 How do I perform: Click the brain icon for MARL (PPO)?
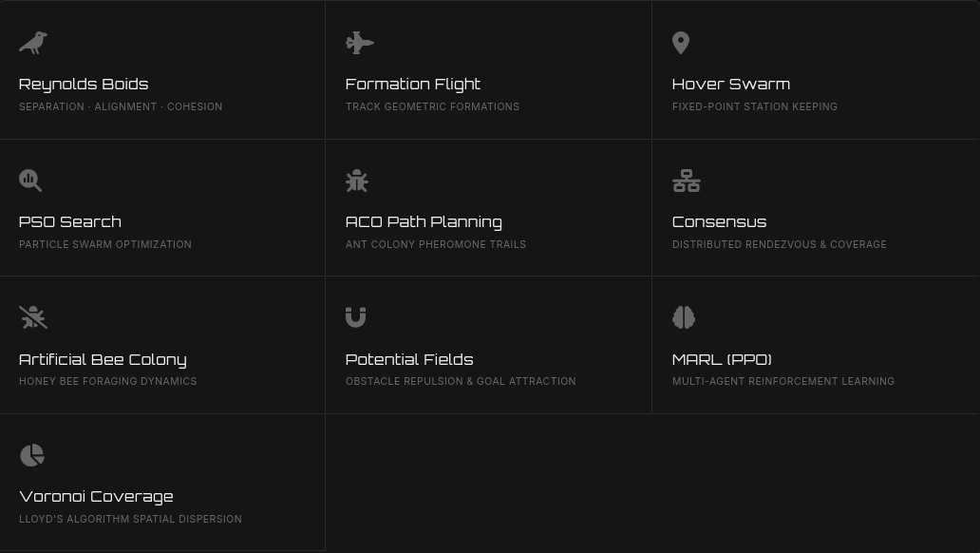(684, 317)
